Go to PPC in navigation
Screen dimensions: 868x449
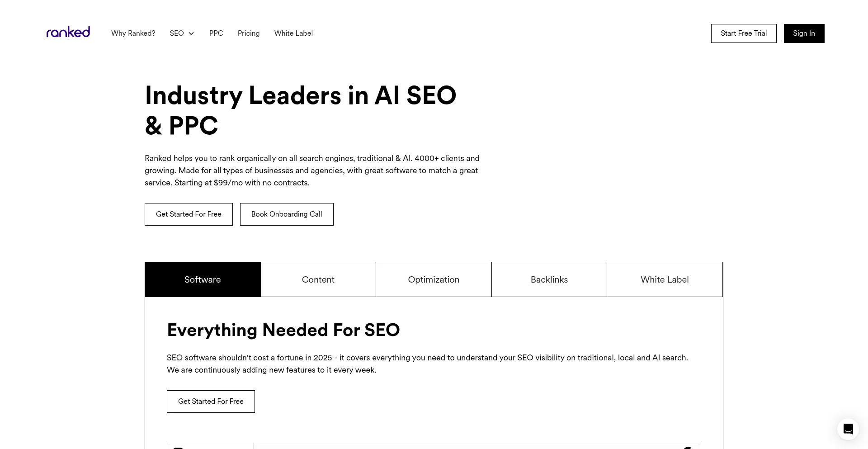pos(216,33)
